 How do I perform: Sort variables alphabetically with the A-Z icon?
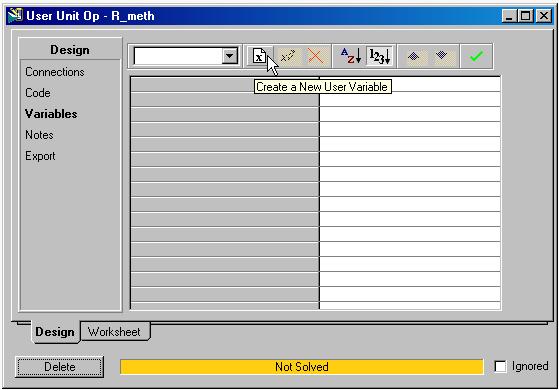point(351,56)
